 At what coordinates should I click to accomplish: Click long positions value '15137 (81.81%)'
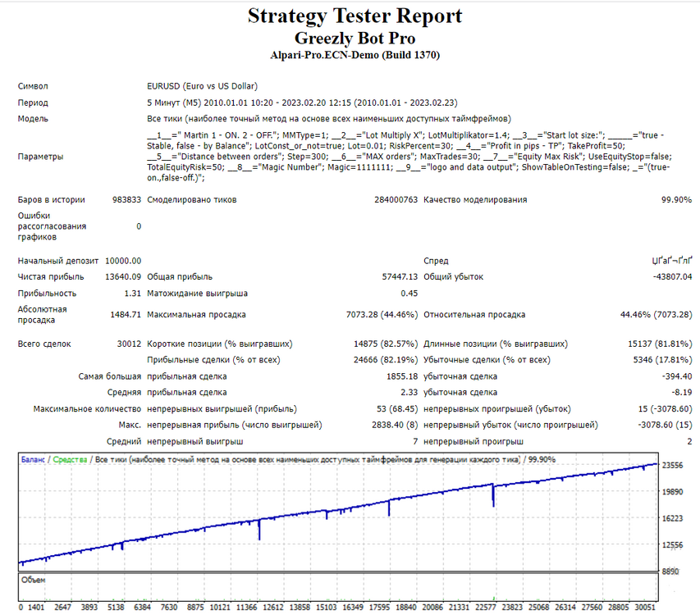pos(660,344)
